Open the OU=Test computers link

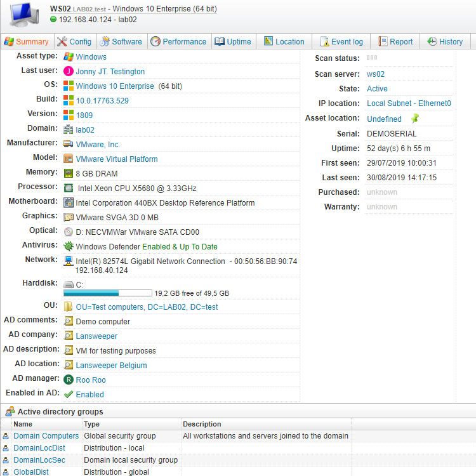[x=147, y=307]
